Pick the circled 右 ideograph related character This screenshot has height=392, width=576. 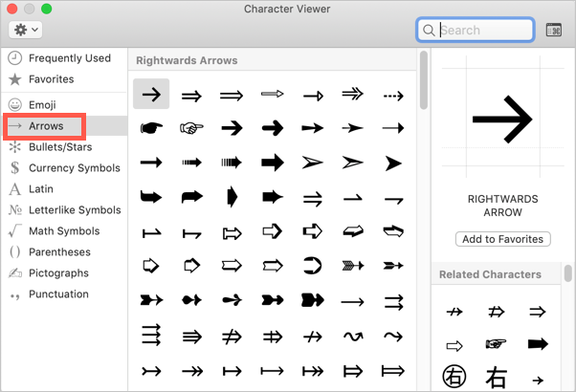point(454,377)
